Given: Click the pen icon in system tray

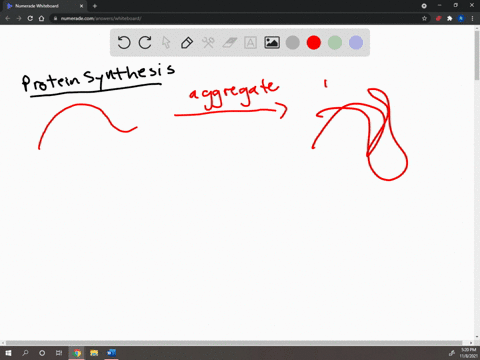Looking at the screenshot, I should pos(452,353).
